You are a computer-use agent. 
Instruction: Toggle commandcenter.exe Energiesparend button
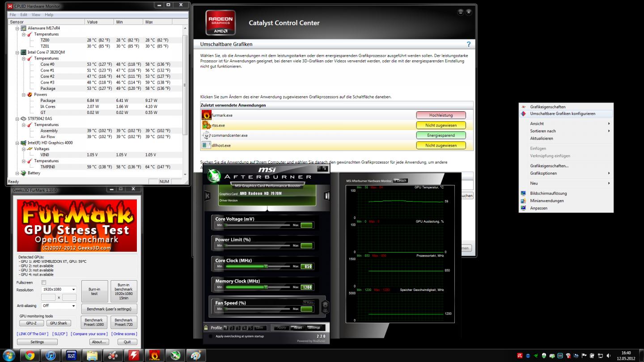[x=441, y=135]
